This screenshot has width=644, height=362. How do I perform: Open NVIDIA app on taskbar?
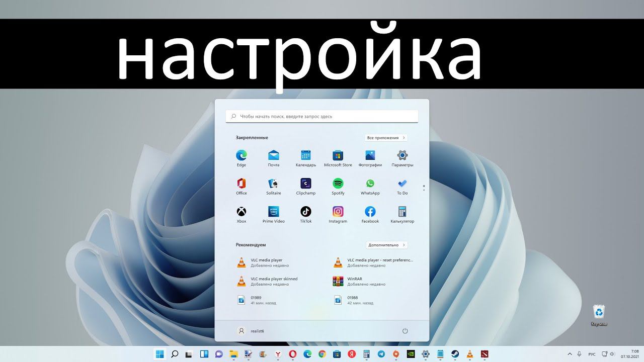point(411,354)
